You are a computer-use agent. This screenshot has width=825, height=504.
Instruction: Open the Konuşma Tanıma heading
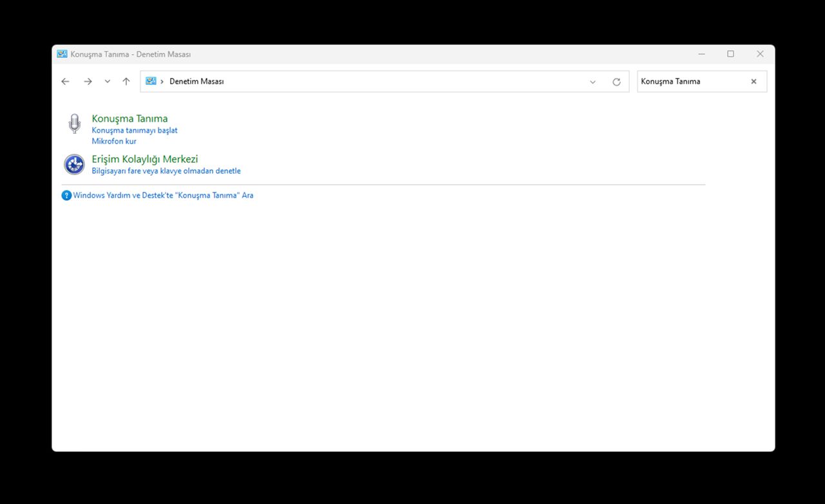pos(129,118)
